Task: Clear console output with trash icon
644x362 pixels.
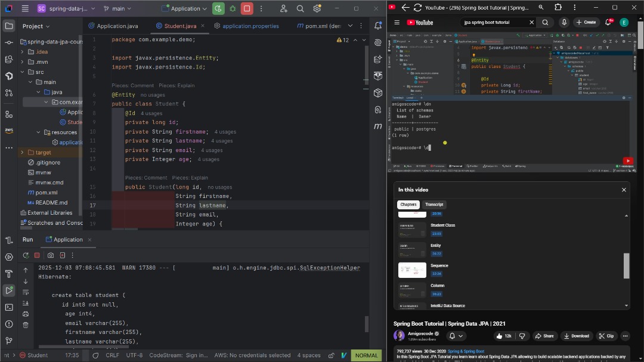Action: click(x=26, y=325)
